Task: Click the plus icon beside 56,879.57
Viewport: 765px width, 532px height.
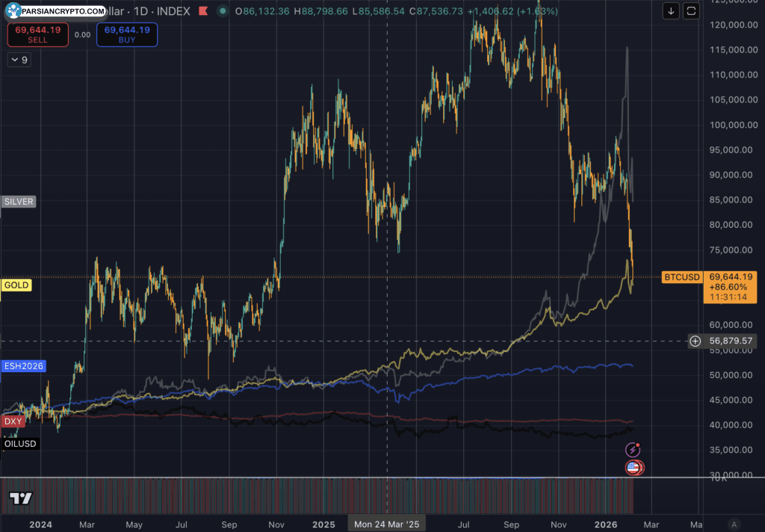Action: 695,341
